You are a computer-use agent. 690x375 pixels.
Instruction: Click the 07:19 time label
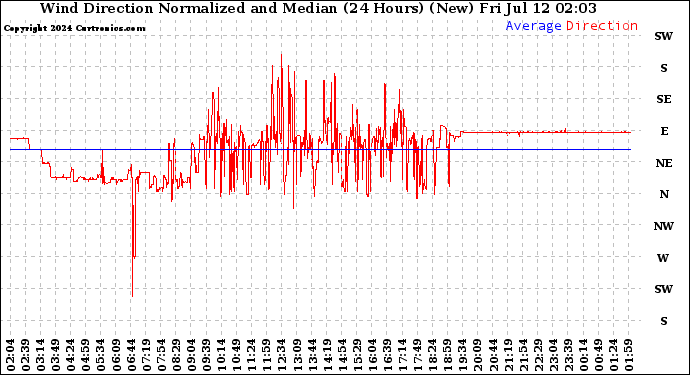[146, 355]
